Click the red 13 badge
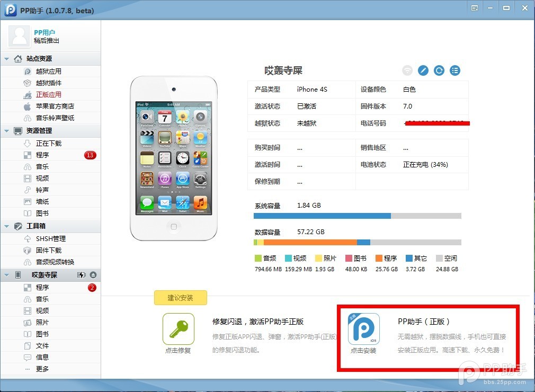This screenshot has height=392, width=535. point(90,155)
